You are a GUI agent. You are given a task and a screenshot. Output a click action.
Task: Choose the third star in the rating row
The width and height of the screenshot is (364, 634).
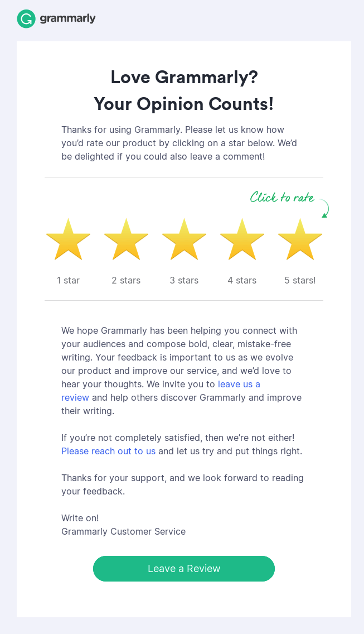pos(184,239)
